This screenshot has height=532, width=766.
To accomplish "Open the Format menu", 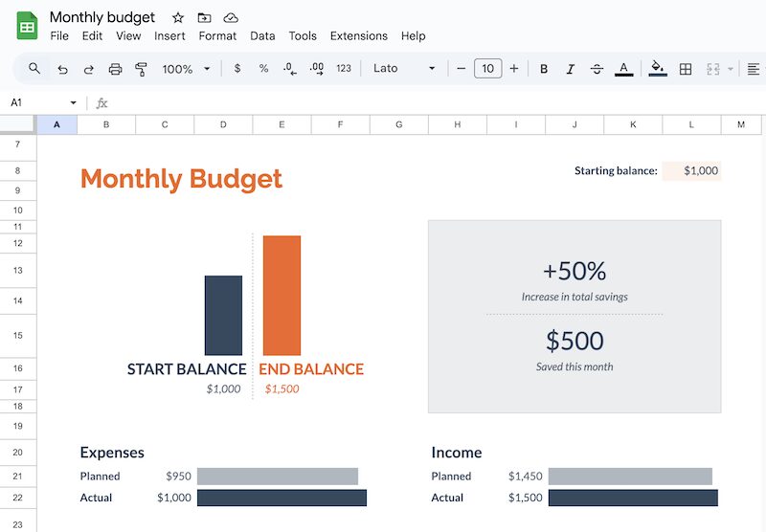I will [217, 36].
